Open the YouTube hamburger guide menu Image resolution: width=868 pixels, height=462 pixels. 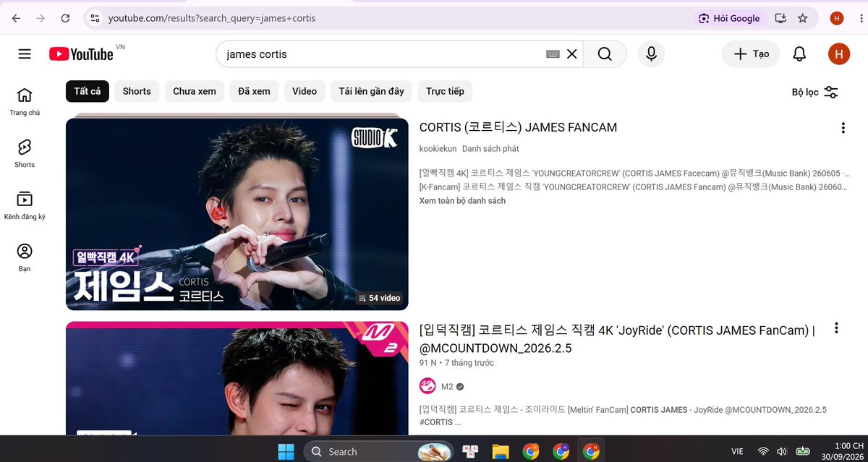[x=25, y=54]
